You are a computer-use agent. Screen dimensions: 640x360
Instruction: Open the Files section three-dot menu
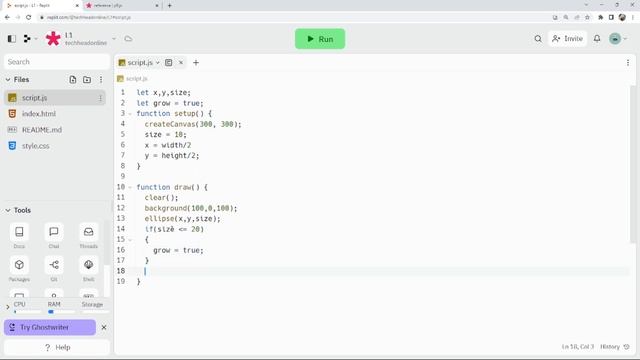click(x=101, y=80)
